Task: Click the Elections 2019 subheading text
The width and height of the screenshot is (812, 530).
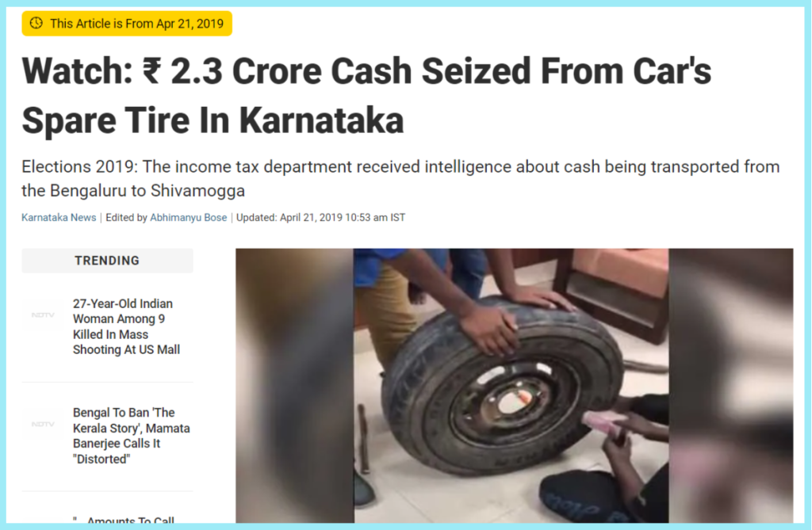Action: [400, 178]
